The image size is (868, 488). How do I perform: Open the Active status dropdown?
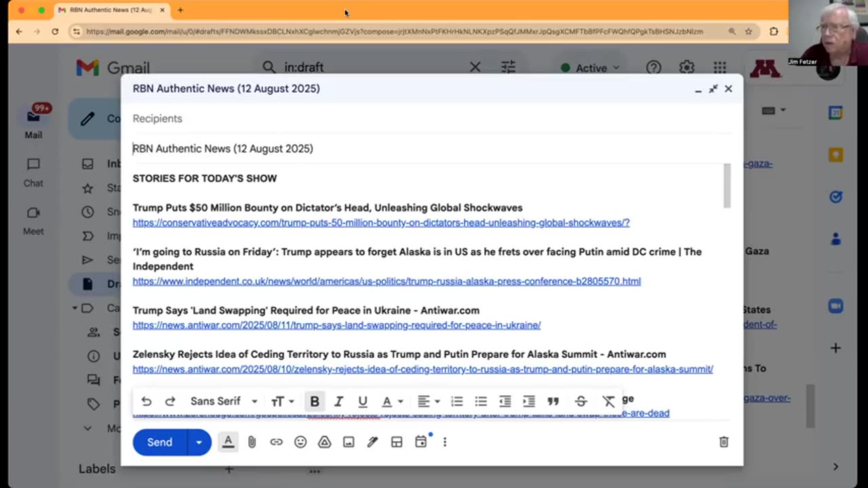590,68
